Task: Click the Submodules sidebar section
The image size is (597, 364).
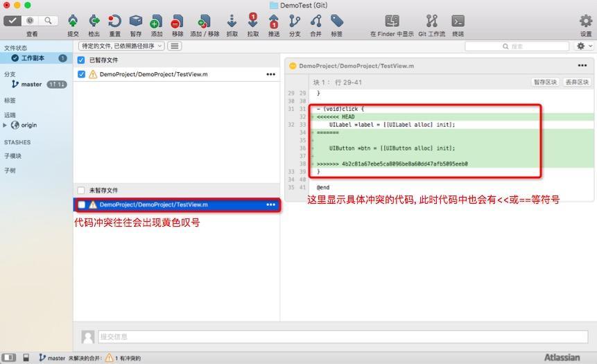Action: [13, 156]
